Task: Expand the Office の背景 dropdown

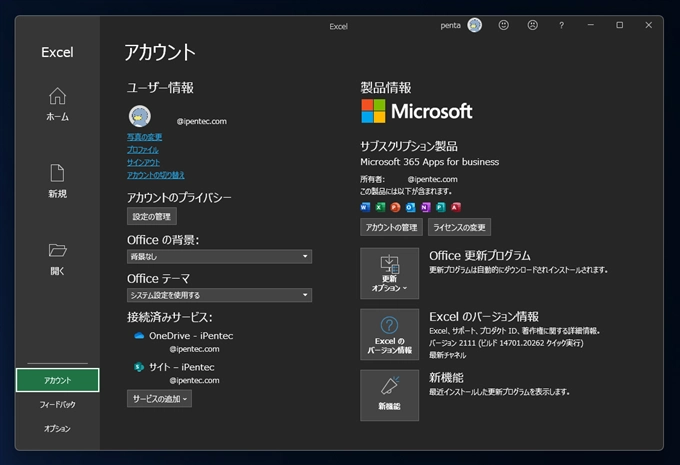Action: [x=219, y=256]
